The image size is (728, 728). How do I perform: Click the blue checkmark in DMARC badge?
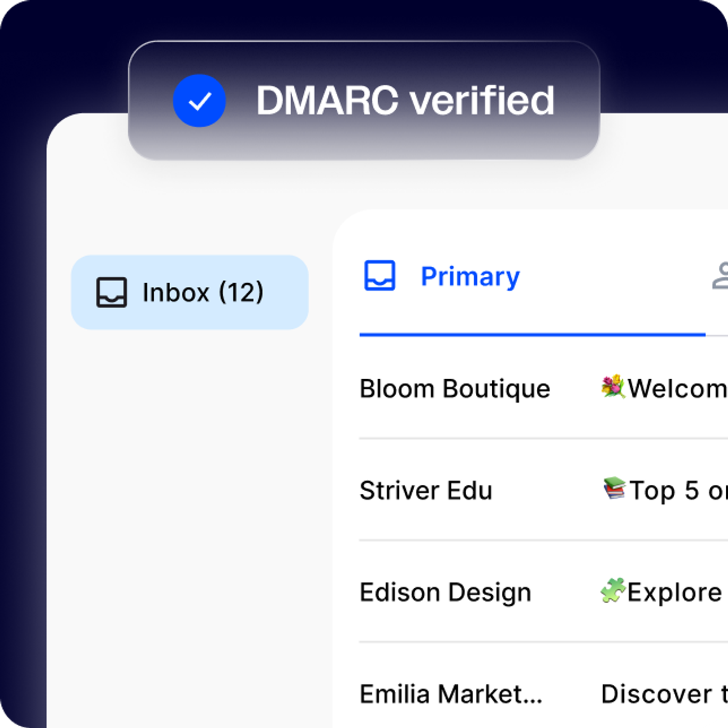coord(199,101)
